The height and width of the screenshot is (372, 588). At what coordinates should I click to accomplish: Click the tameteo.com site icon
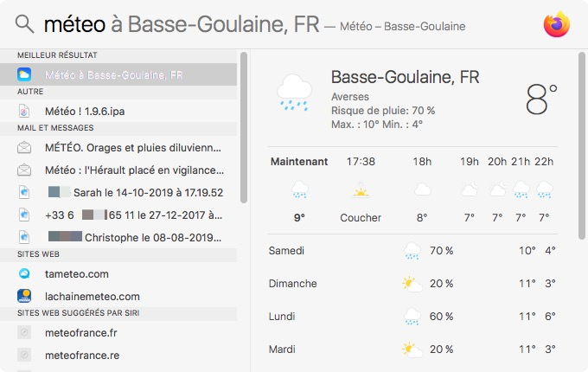click(x=24, y=274)
